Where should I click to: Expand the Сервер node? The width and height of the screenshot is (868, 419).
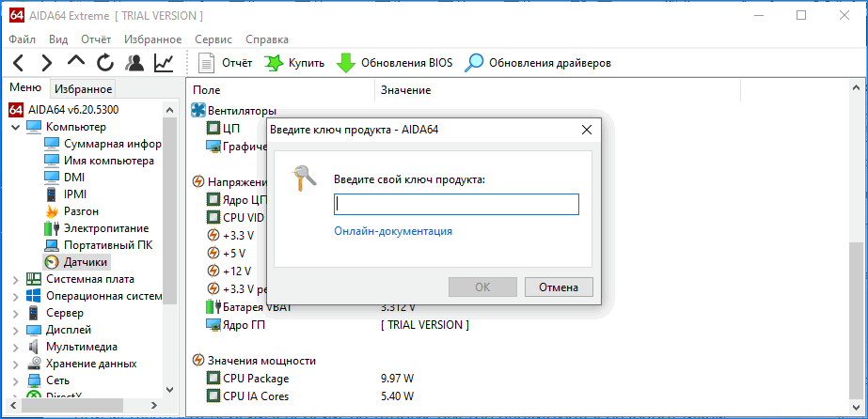pos(15,314)
